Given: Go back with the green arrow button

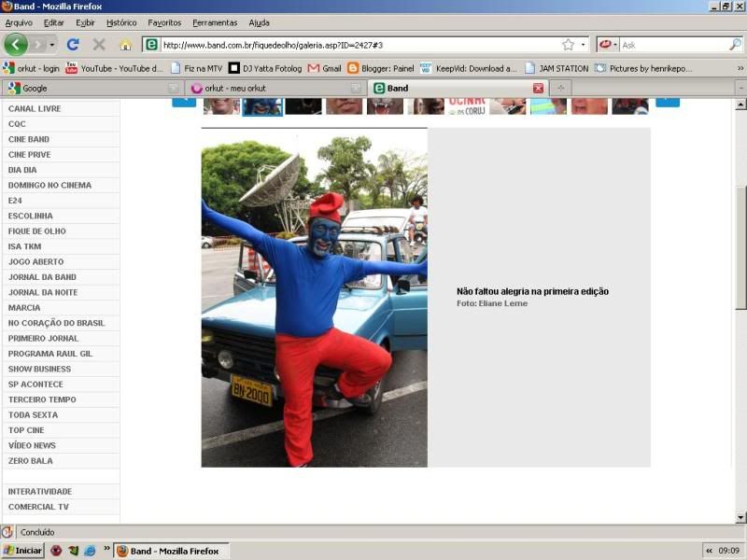Looking at the screenshot, I should (x=16, y=45).
